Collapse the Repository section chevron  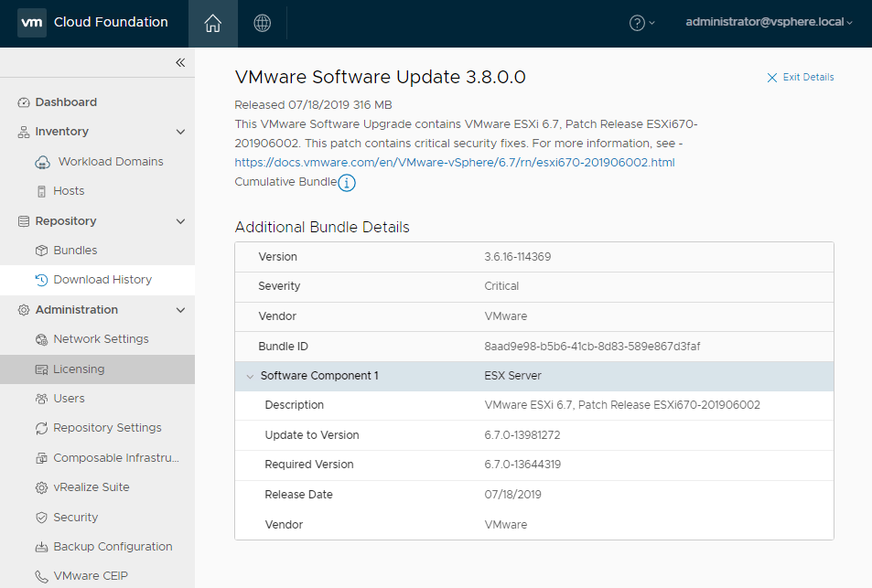(x=180, y=221)
